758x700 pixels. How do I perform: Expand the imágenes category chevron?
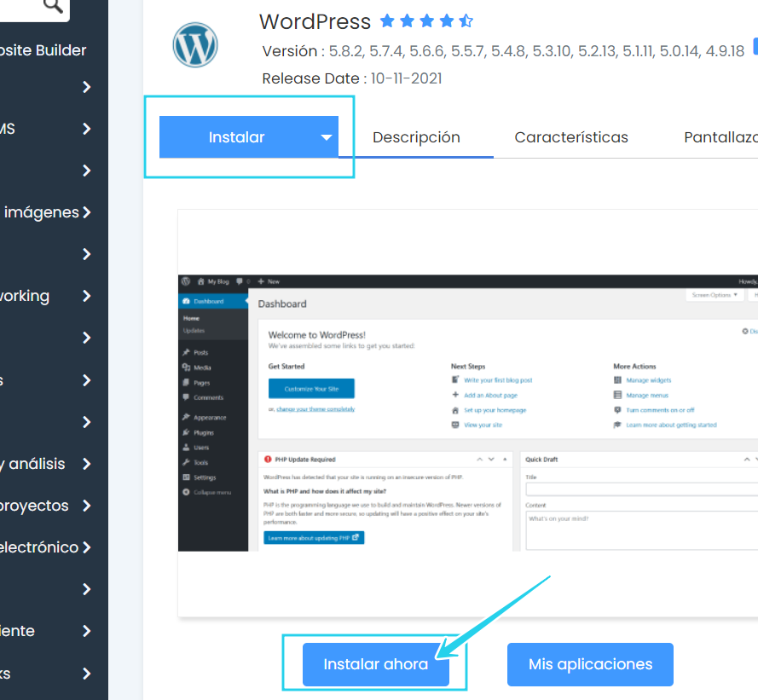(x=86, y=212)
